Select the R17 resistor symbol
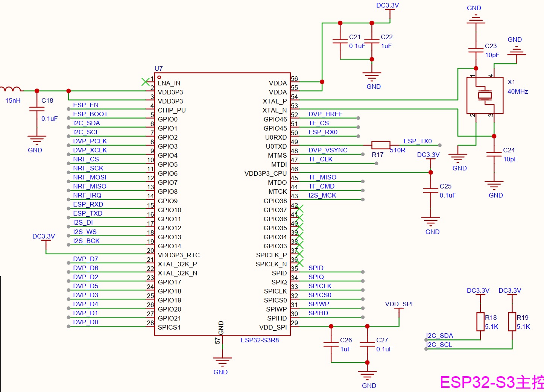 click(x=381, y=145)
